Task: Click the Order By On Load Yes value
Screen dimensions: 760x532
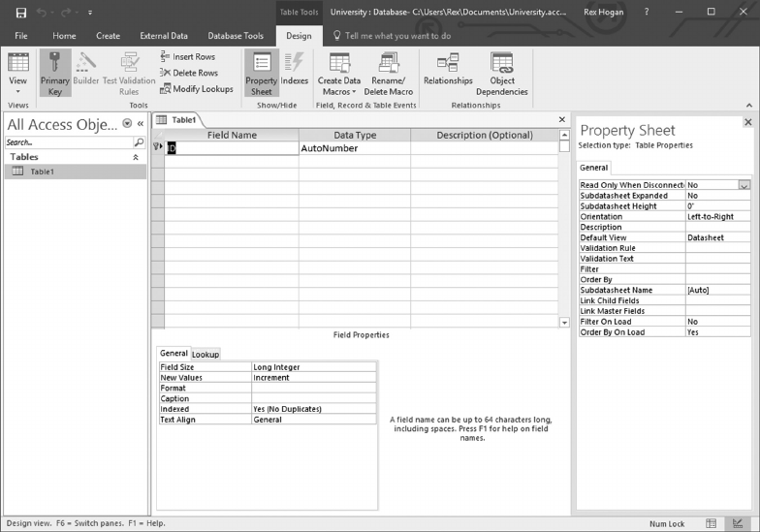Action: tap(717, 332)
